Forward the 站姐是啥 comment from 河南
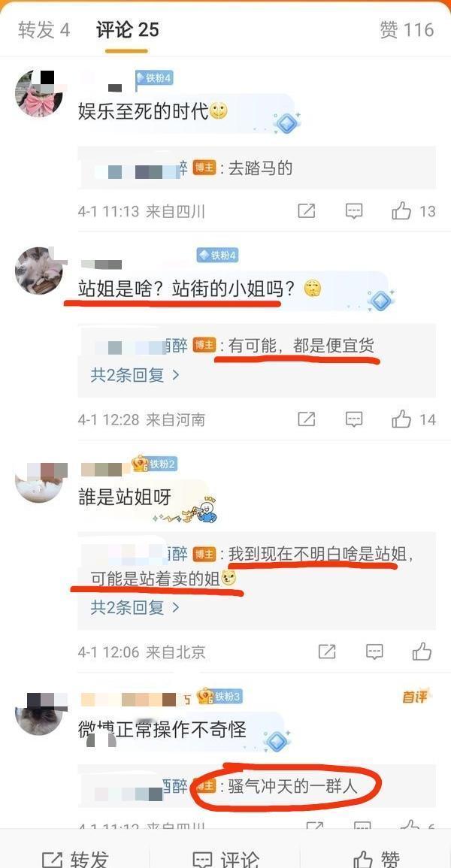The image size is (451, 868). point(306,419)
